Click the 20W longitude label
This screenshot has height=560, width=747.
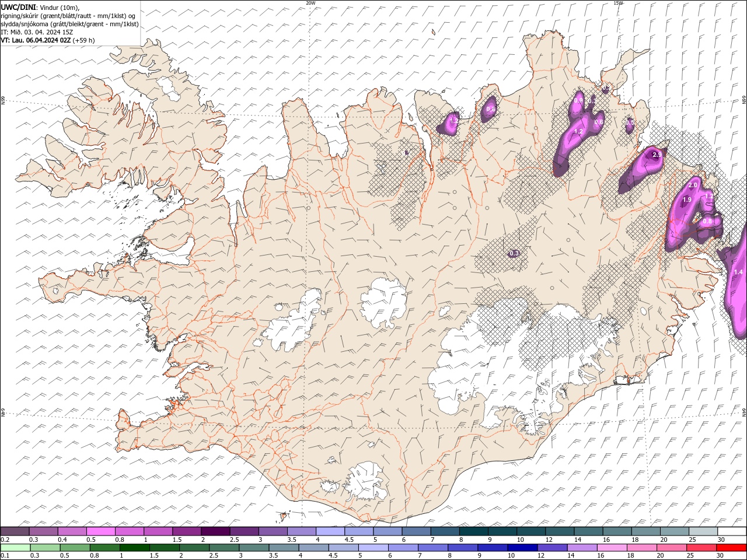coord(310,3)
